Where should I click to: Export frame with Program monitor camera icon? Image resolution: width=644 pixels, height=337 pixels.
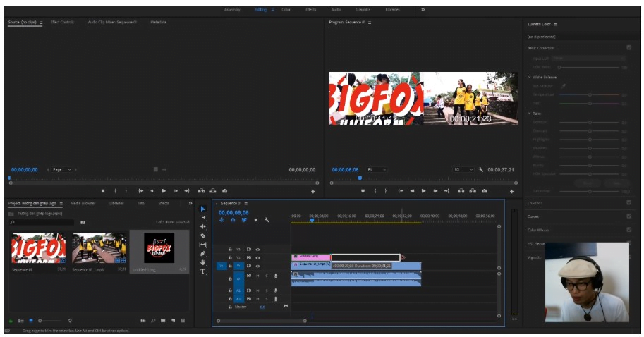point(484,191)
